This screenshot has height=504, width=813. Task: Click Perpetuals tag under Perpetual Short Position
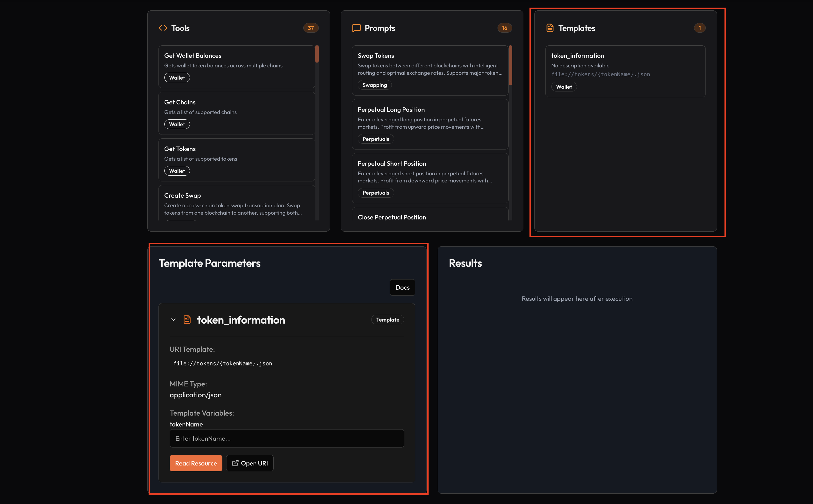coord(376,193)
